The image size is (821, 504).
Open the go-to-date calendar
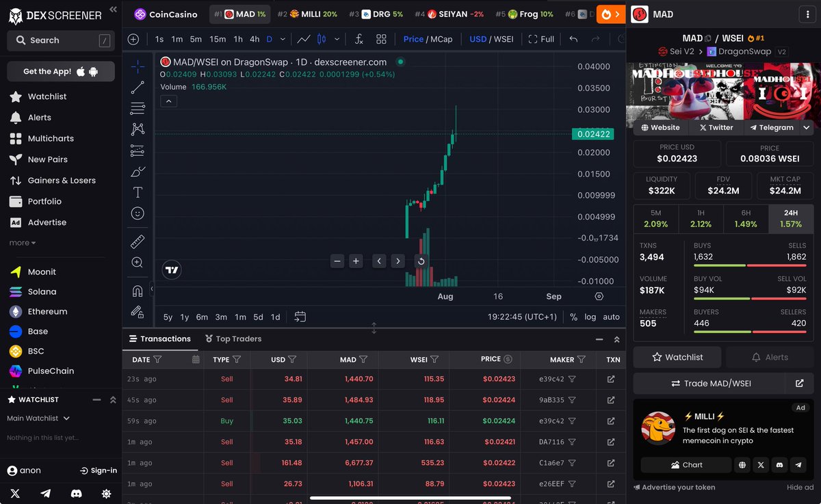click(x=300, y=317)
